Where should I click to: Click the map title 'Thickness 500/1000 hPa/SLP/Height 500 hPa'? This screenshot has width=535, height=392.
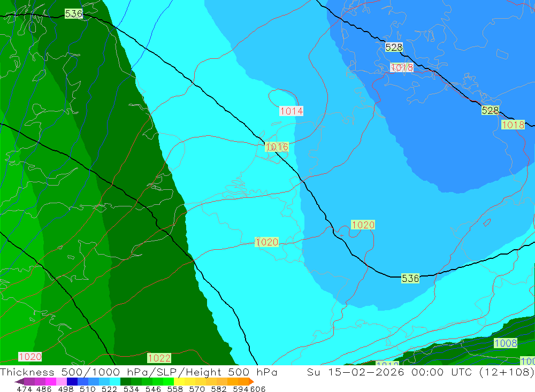139,372
